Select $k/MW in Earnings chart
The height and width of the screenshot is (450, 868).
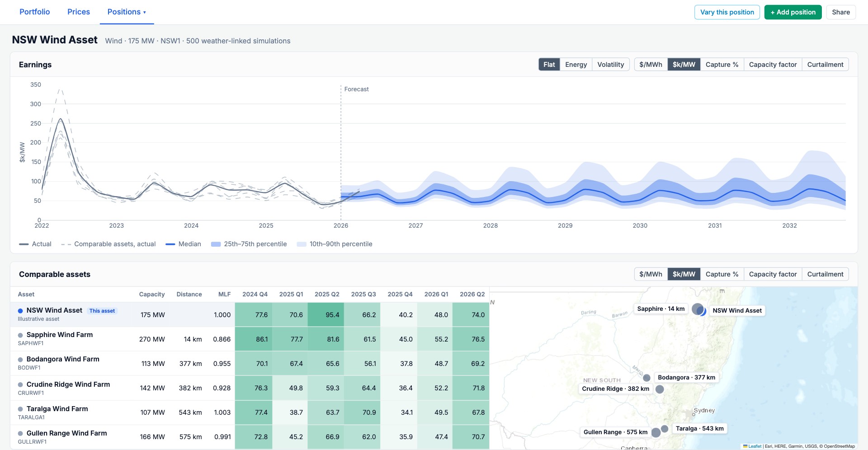[x=684, y=65]
